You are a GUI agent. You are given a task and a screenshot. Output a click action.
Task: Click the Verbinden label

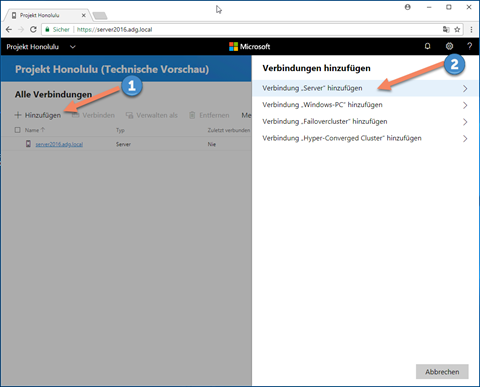pyautogui.click(x=99, y=115)
